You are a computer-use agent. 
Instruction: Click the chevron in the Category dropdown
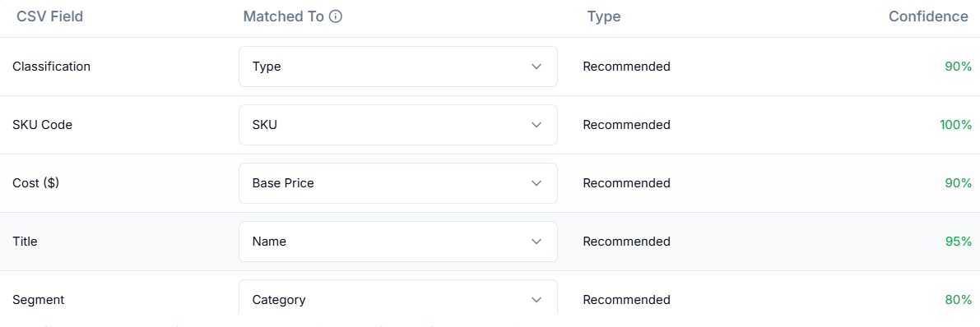tap(536, 300)
